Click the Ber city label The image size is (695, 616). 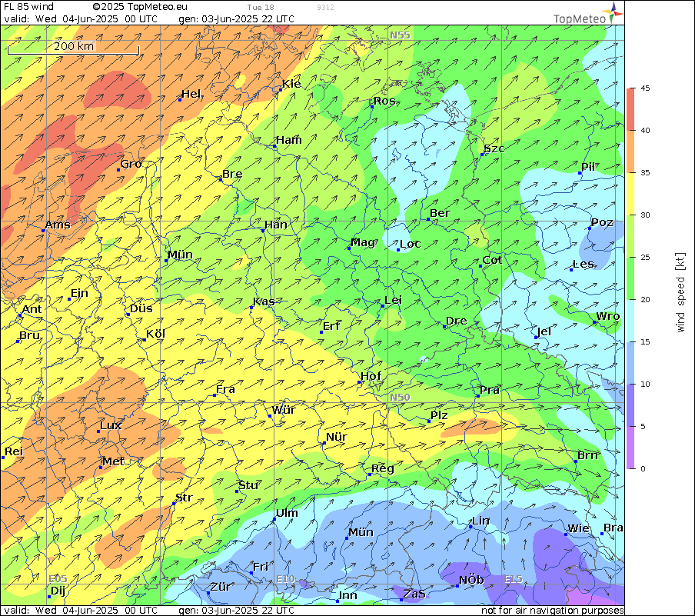click(440, 213)
